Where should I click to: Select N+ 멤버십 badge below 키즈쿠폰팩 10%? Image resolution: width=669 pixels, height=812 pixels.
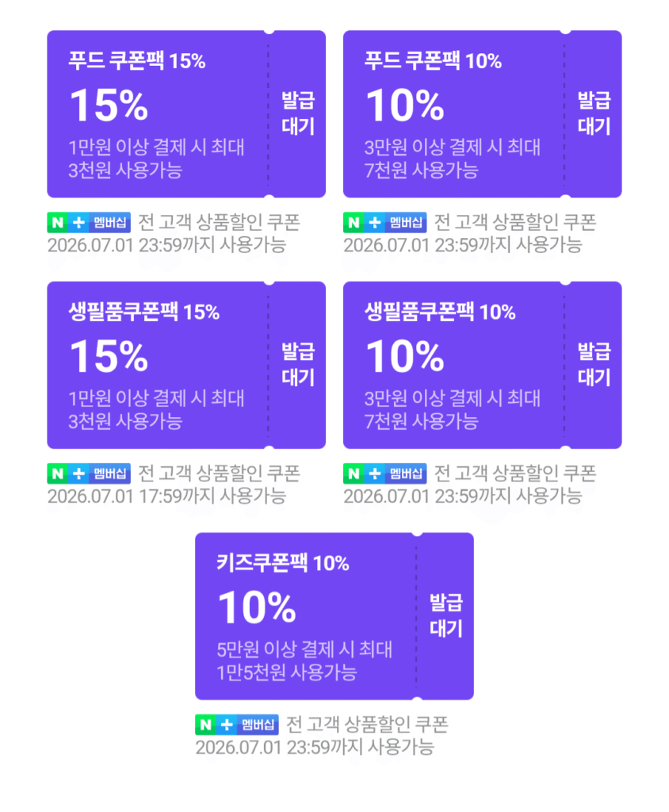coord(237,724)
